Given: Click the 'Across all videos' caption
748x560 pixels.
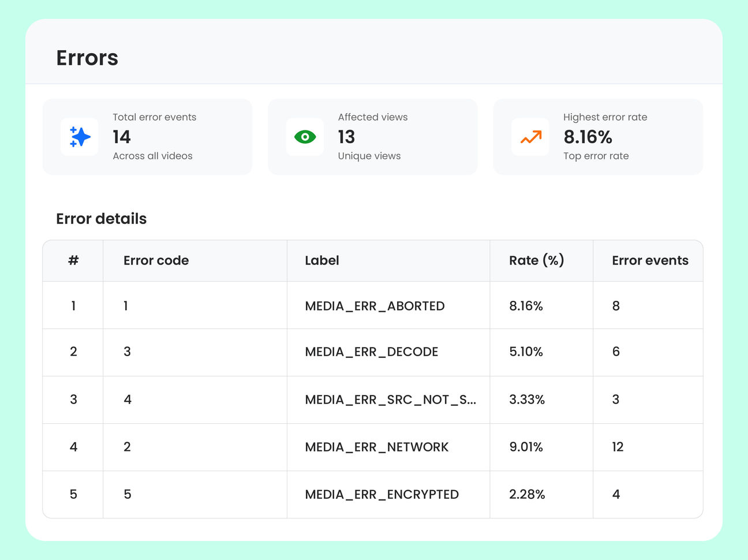Looking at the screenshot, I should tap(152, 156).
